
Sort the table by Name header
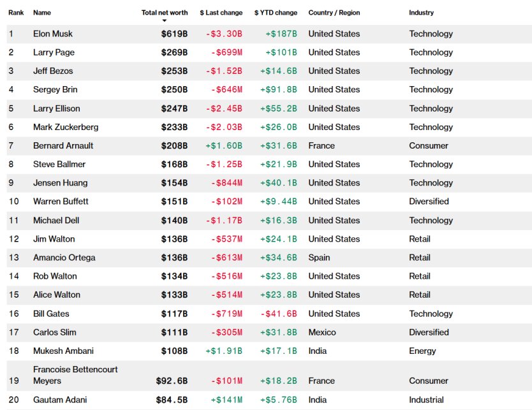point(42,12)
